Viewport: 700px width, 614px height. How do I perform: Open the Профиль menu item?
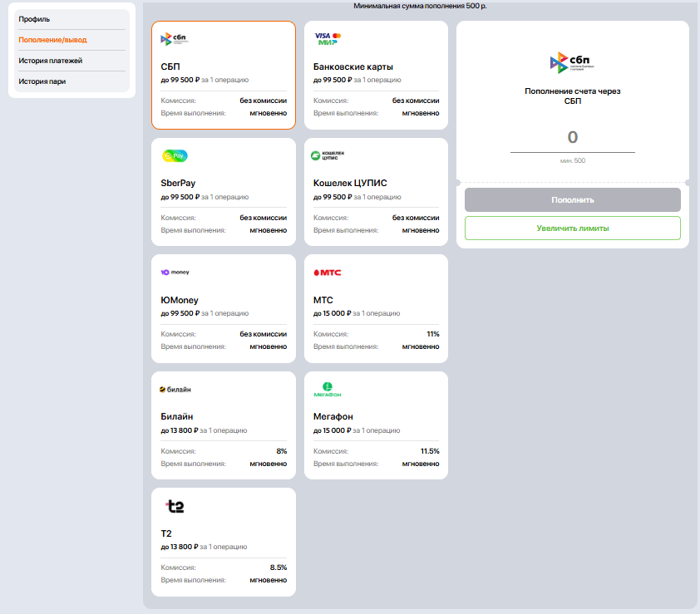[x=35, y=19]
